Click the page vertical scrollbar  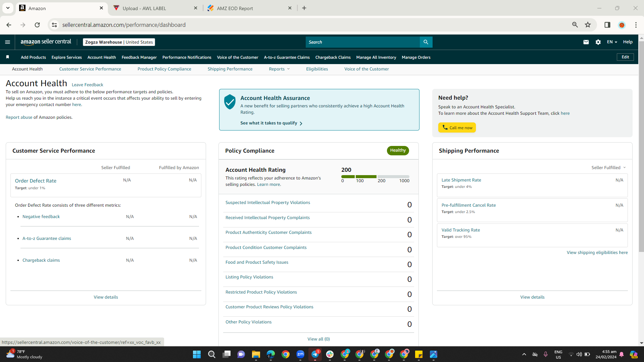coord(641,146)
